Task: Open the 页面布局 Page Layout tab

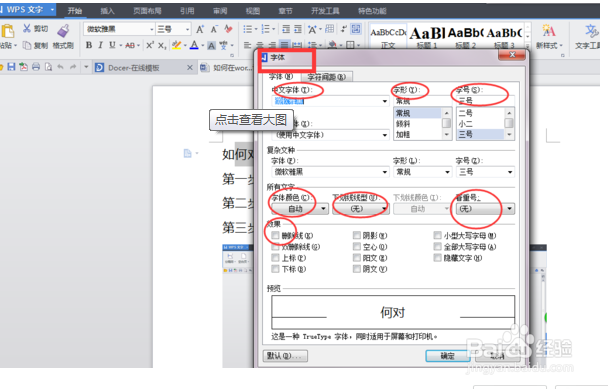Action: pyautogui.click(x=147, y=11)
